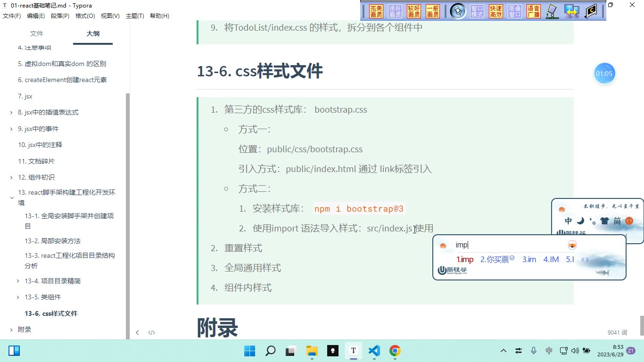The width and height of the screenshot is (644, 362).
Task: Expand outline item 9. jsx中的事件
Action: point(11,129)
